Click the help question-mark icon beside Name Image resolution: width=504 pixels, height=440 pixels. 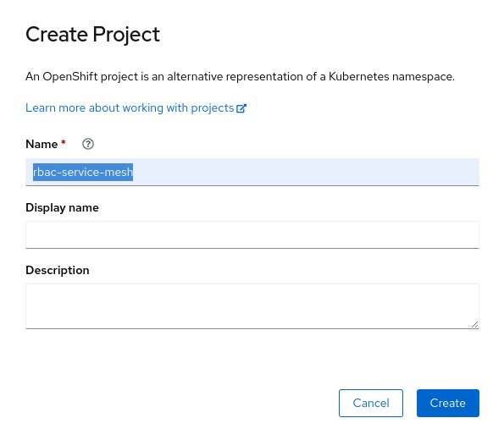[88, 144]
